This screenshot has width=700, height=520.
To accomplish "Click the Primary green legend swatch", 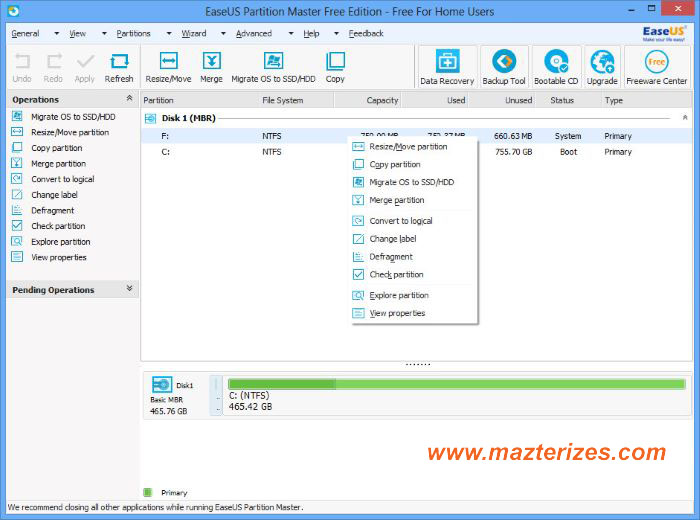I will pyautogui.click(x=148, y=492).
